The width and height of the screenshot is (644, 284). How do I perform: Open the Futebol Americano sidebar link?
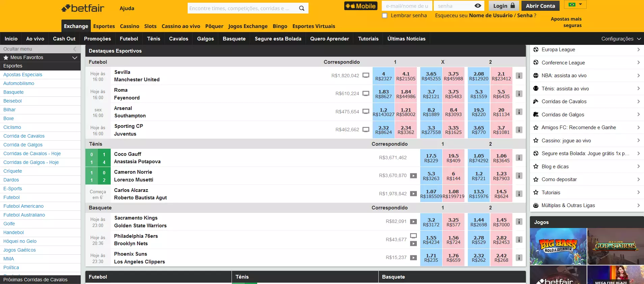[23, 206]
